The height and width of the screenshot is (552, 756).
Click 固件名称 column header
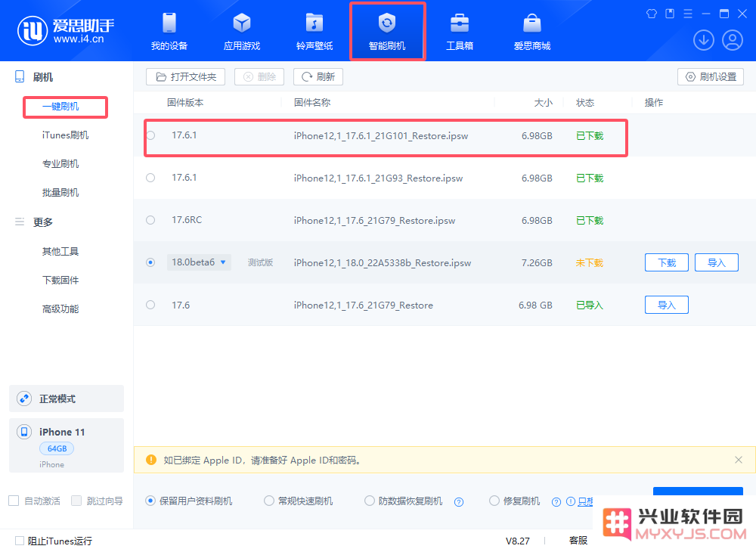point(312,103)
